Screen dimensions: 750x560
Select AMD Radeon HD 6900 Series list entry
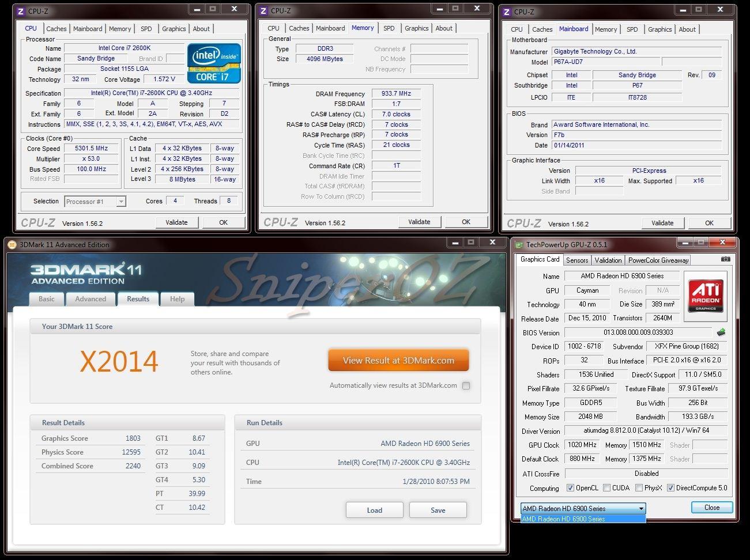(x=583, y=519)
